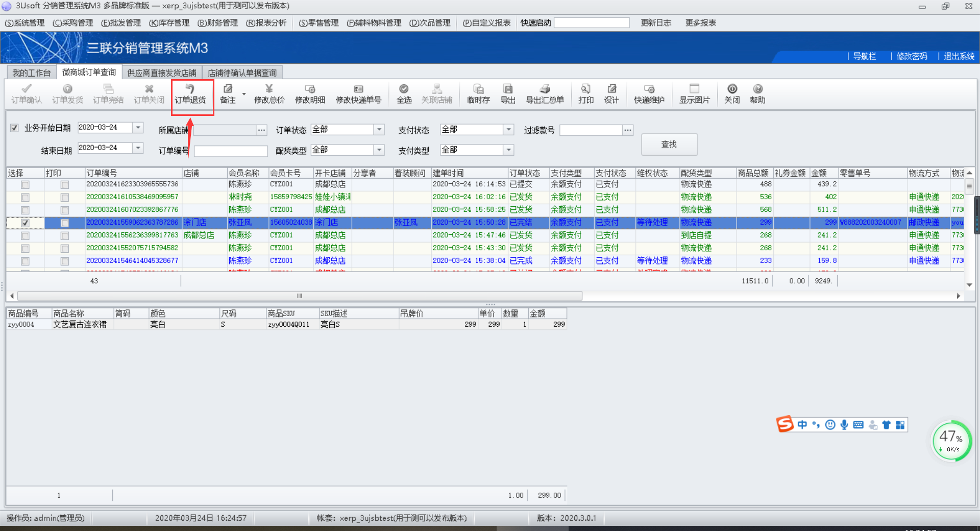The width and height of the screenshot is (980, 531).
Task: Open 帮助 help from the toolbar
Action: pyautogui.click(x=757, y=94)
